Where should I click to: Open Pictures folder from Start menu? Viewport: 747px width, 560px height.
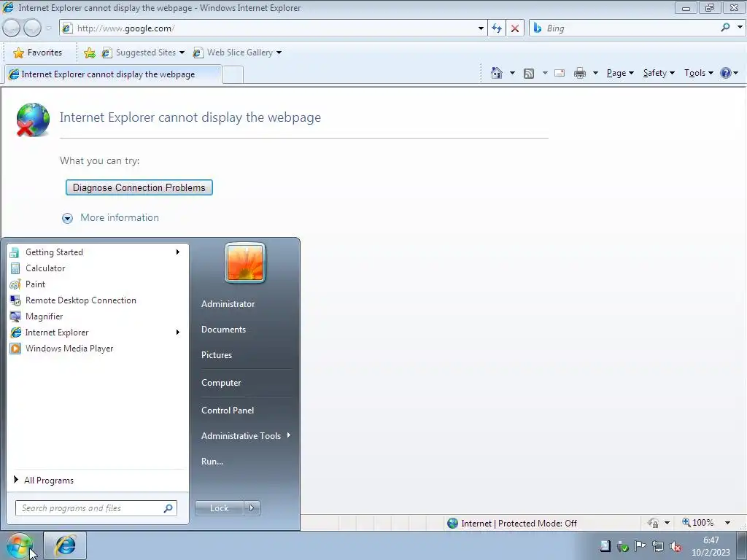tap(216, 355)
